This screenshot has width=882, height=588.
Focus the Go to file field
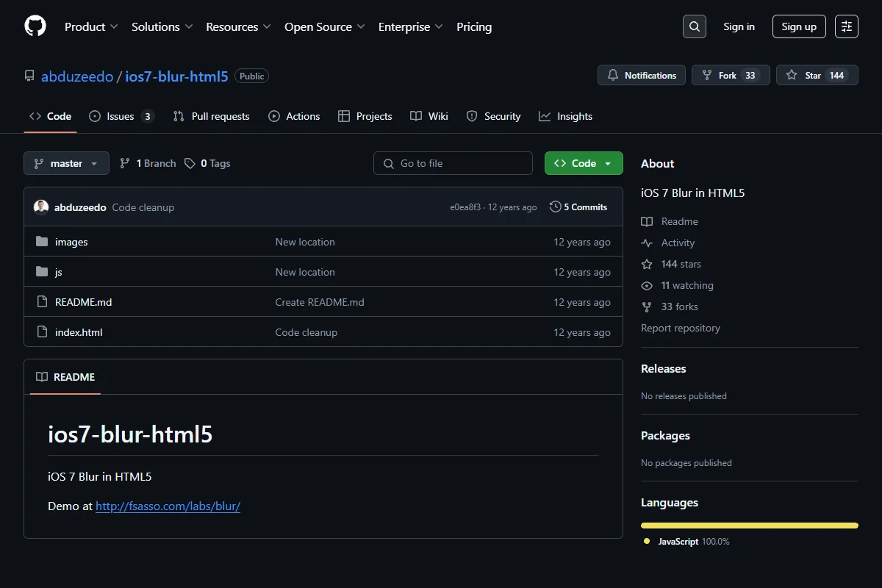(x=453, y=163)
